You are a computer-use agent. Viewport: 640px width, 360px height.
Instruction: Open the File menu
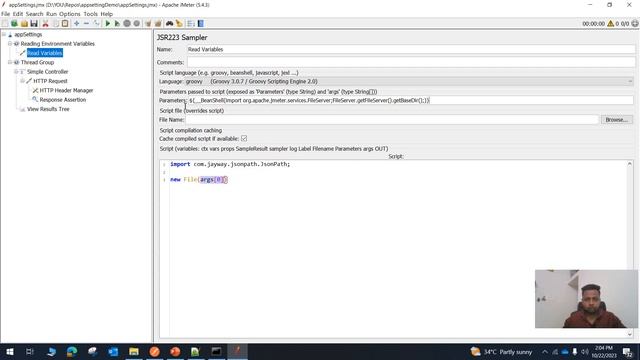[x=5, y=14]
